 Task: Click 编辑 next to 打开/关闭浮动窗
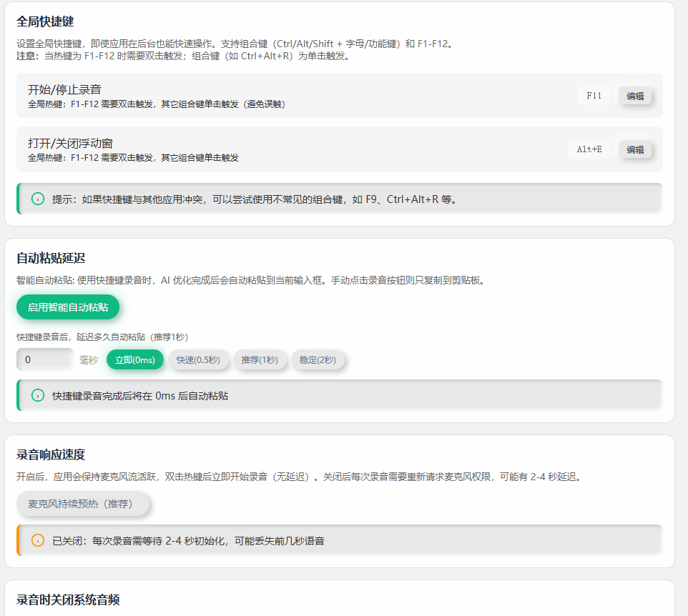635,150
